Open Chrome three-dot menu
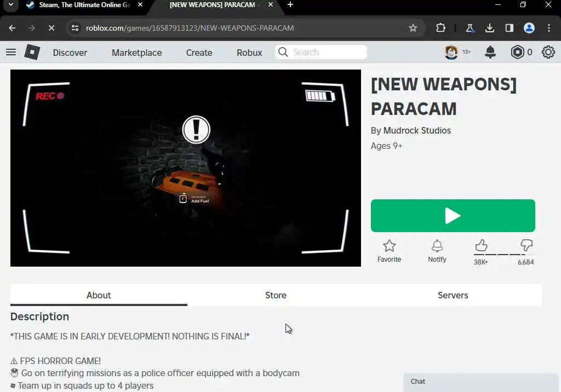The height and width of the screenshot is (392, 561). pyautogui.click(x=549, y=28)
